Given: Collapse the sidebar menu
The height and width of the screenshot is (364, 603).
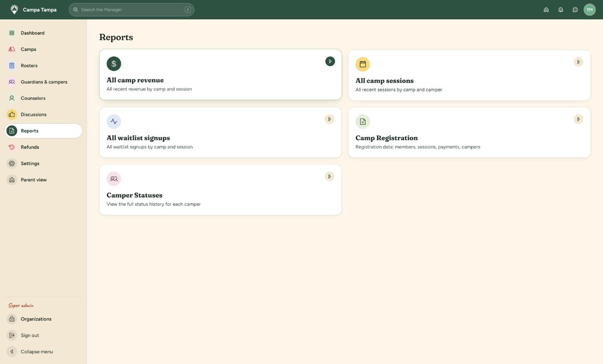Looking at the screenshot, I should 44,352.
